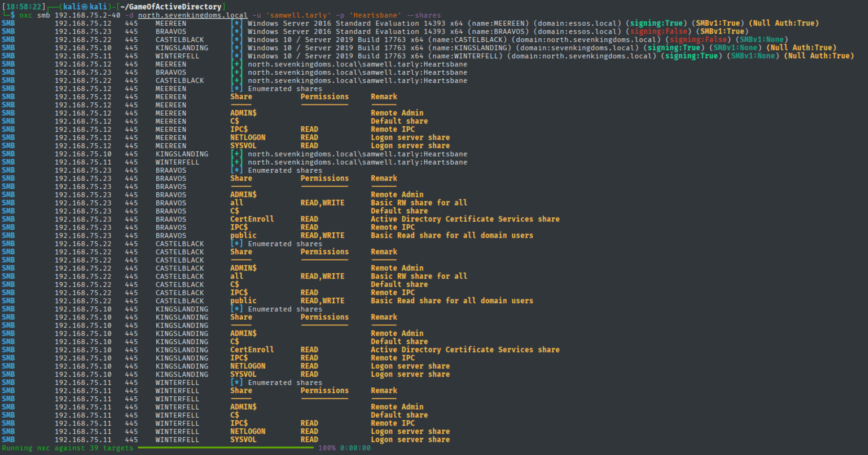Image resolution: width=868 pixels, height=455 pixels.
Task: Click the [+] marker on WINTERFELL's login success line
Action: point(237,162)
